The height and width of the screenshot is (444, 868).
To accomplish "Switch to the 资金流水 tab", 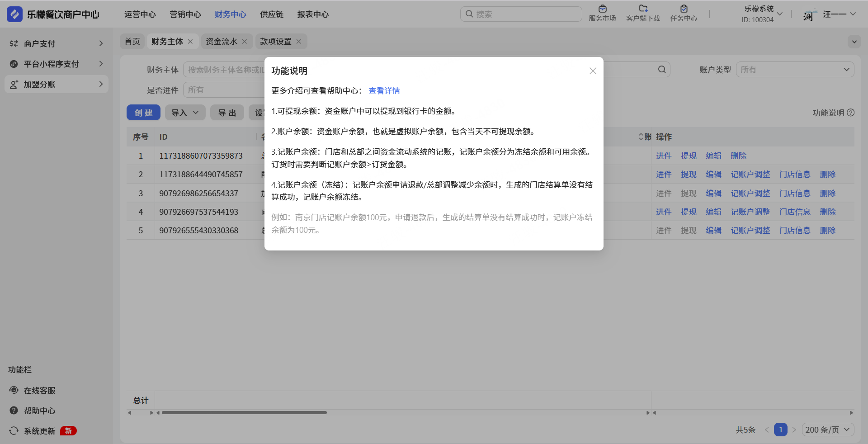I will pos(222,42).
